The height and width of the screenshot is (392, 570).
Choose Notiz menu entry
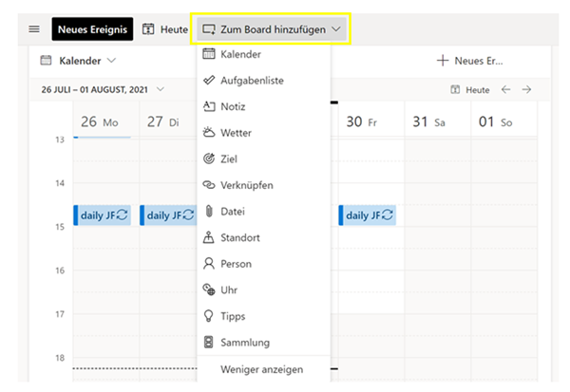pyautogui.click(x=234, y=106)
